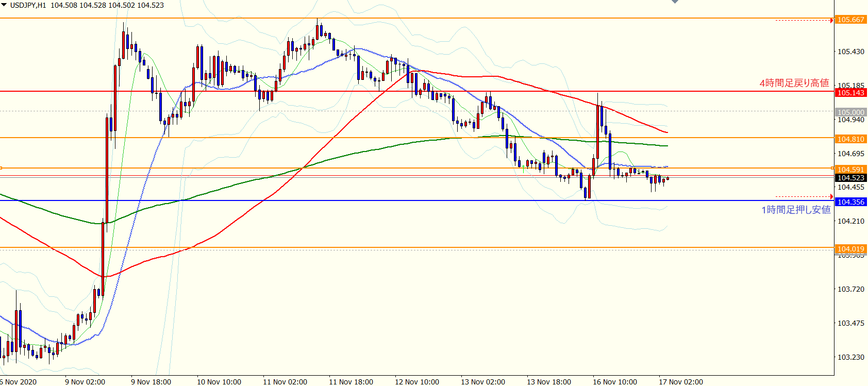This screenshot has width=868, height=386.
Task: Click the 10 Nov 10:00 time axis label
Action: (x=219, y=382)
